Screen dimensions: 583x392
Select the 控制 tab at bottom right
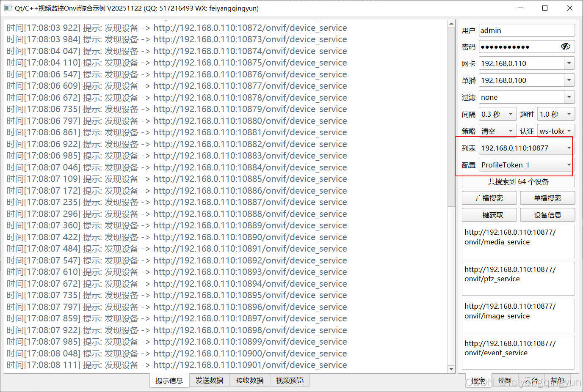coord(505,381)
